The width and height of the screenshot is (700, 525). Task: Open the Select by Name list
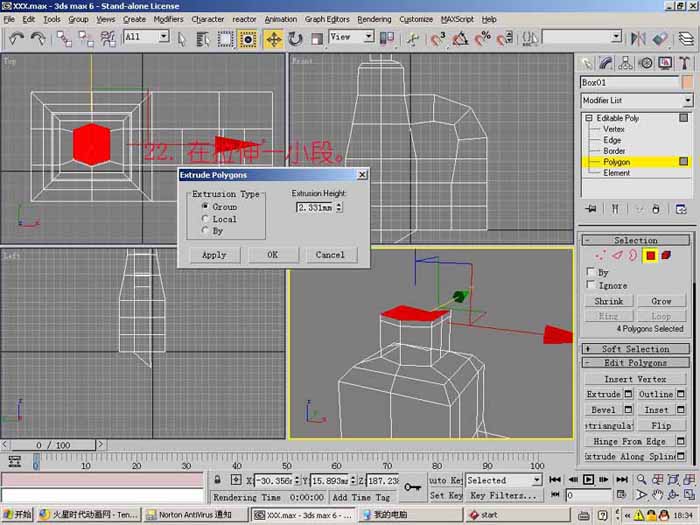[202, 39]
